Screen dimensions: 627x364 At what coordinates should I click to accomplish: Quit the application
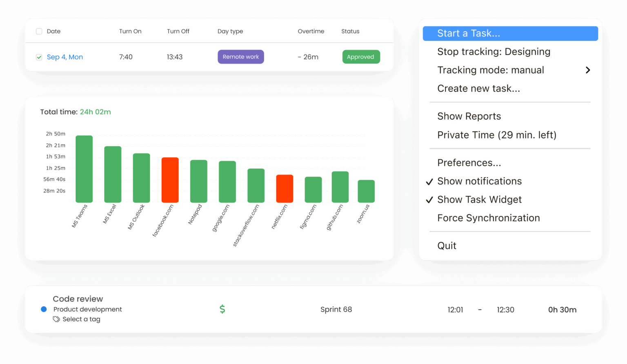(x=447, y=245)
